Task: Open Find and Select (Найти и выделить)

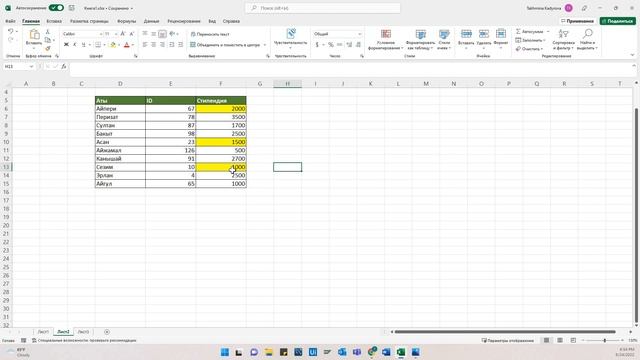Action: 587,39
